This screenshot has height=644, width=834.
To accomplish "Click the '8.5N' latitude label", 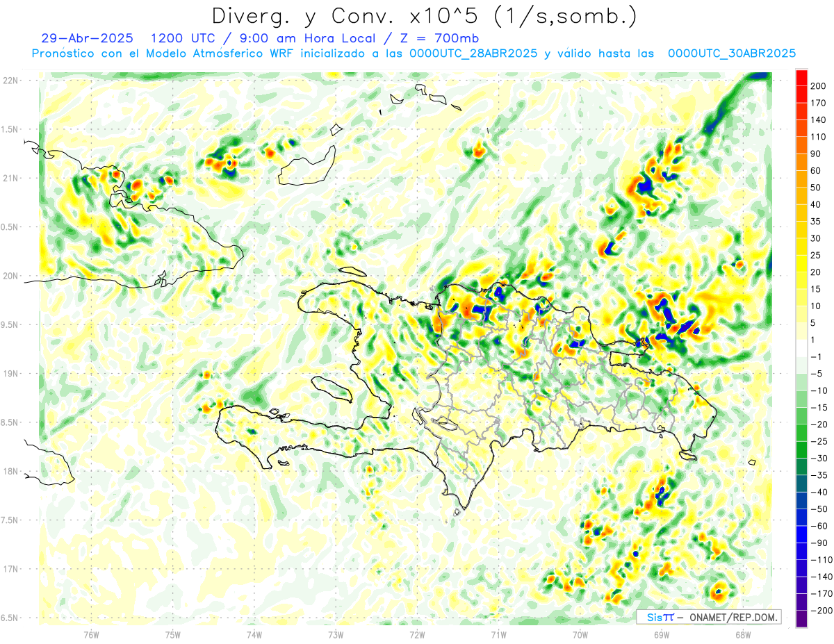I will 10,422.
